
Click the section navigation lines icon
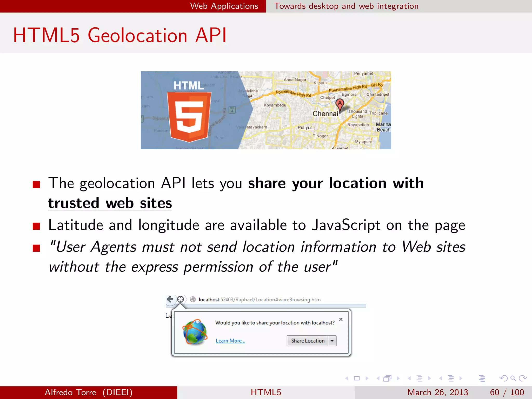[x=451, y=378]
